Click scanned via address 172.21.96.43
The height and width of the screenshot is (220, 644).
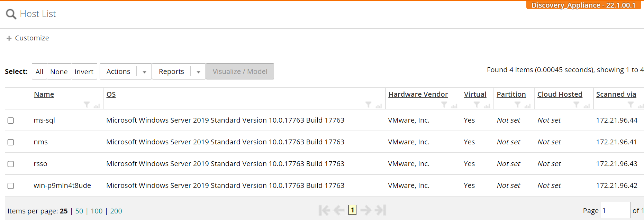[x=617, y=164]
